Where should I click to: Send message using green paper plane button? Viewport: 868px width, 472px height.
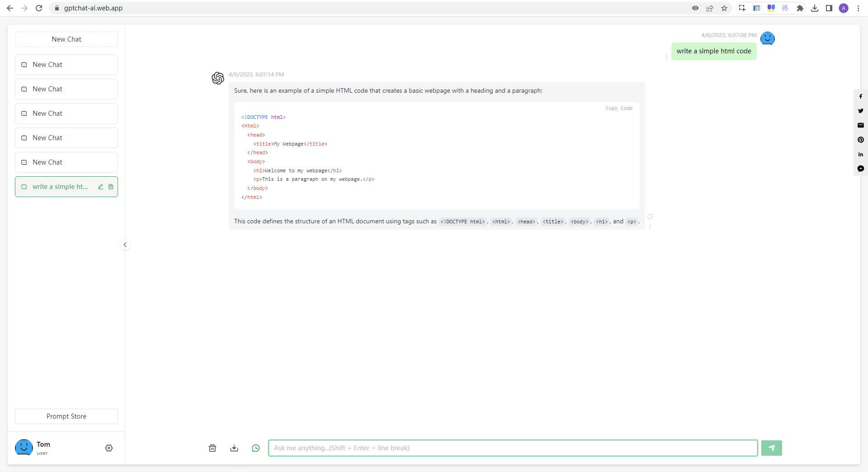point(772,448)
